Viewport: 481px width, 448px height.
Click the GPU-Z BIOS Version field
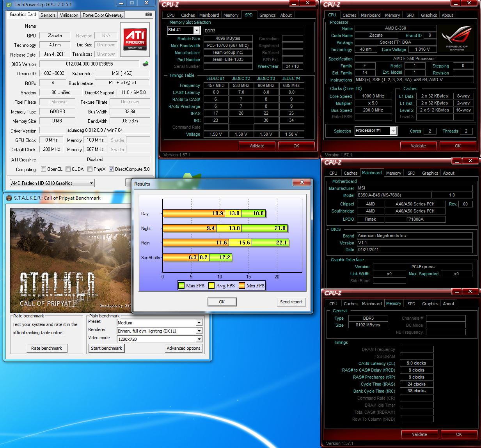click(89, 64)
